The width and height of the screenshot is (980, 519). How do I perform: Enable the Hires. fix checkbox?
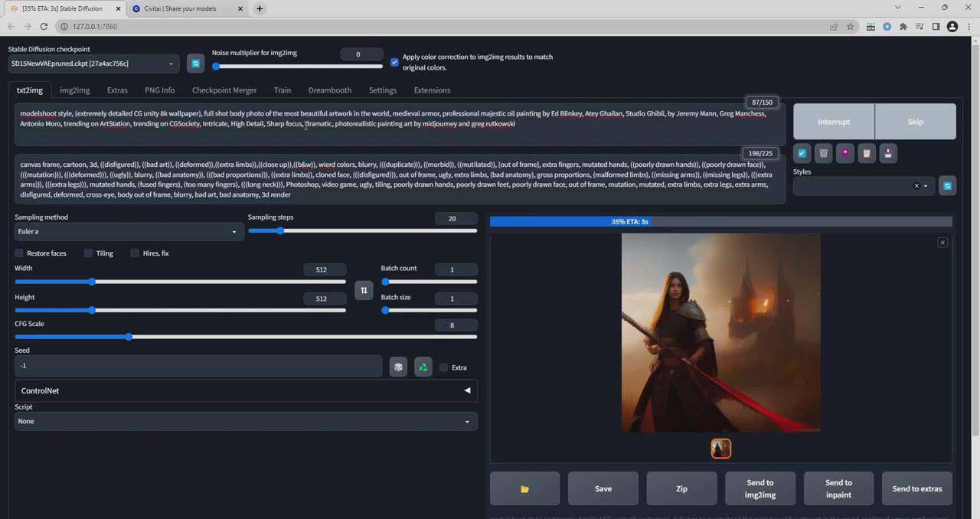[134, 253]
